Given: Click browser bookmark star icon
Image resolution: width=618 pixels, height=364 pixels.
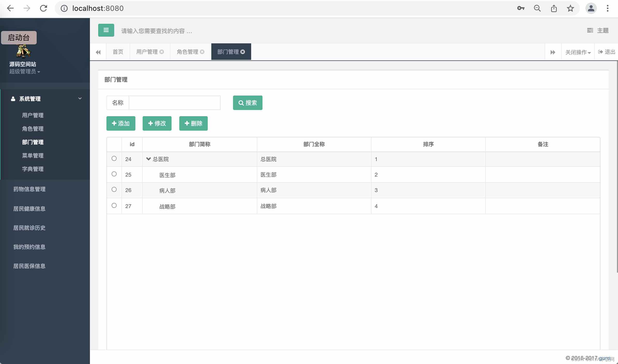Looking at the screenshot, I should 570,9.
